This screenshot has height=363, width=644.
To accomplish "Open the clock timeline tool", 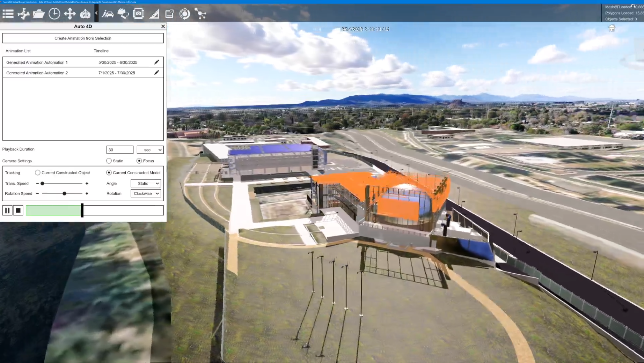I will click(x=54, y=14).
